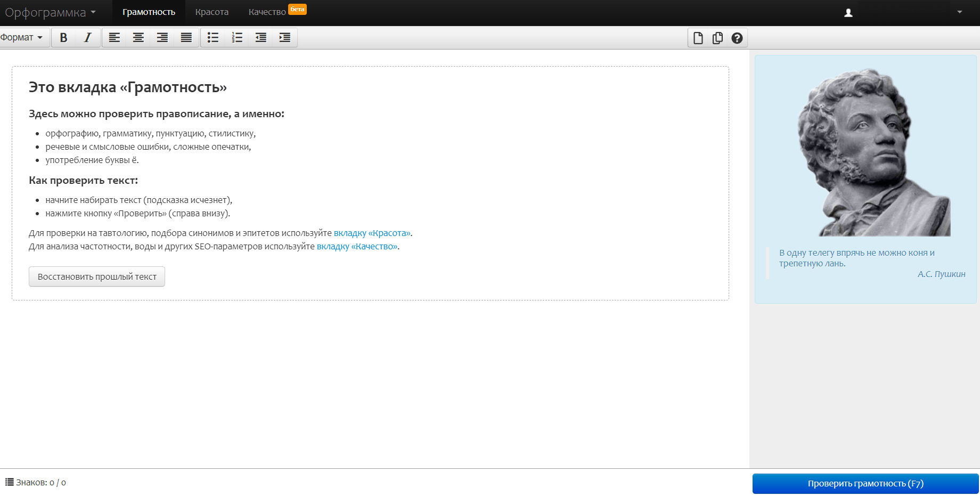Screen dimensions: 980x496
Task: Click the line starting with орфографию, грамматику
Action: click(x=151, y=133)
